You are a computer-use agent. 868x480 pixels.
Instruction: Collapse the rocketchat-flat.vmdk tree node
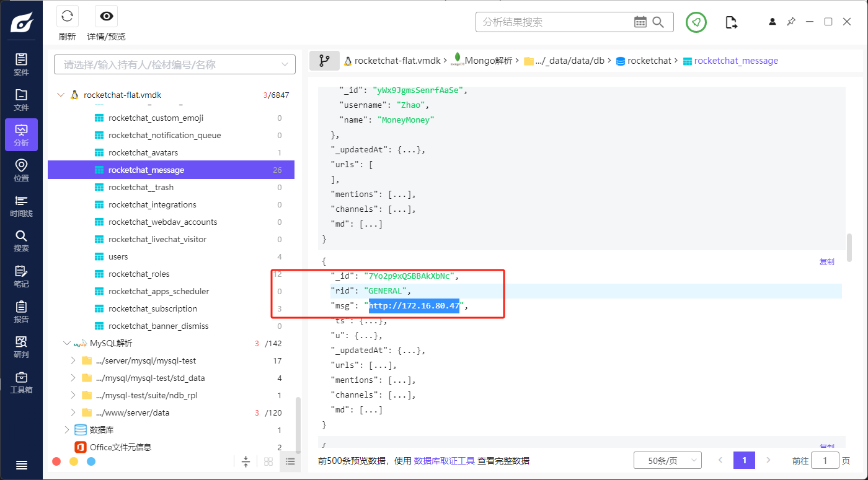pyautogui.click(x=61, y=95)
